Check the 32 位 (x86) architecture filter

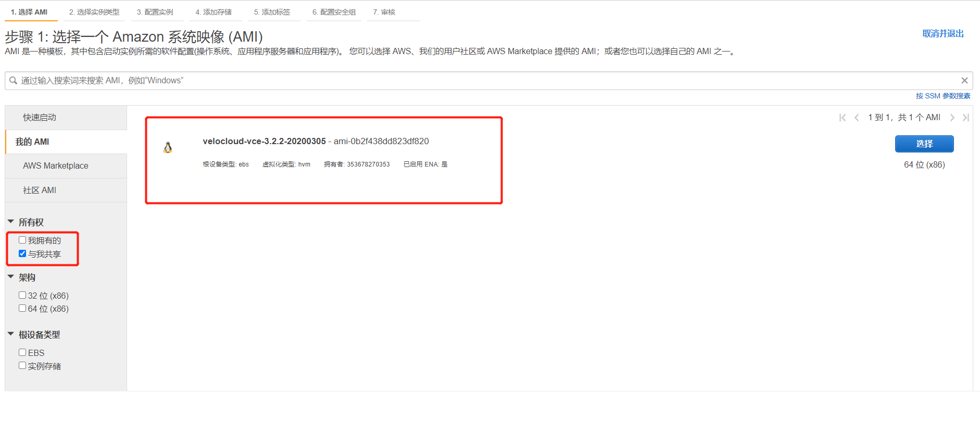tap(22, 295)
